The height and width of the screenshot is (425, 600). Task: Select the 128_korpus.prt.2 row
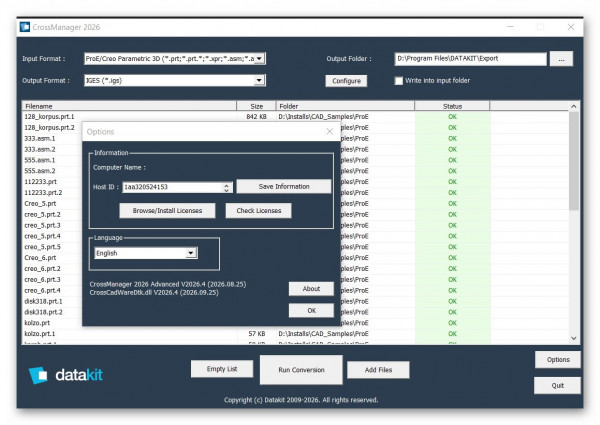tap(49, 127)
